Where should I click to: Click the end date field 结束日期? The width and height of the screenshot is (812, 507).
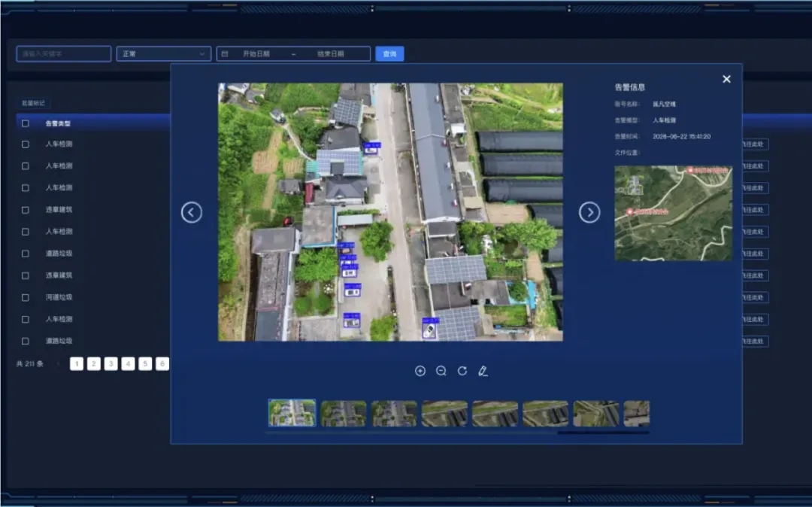[330, 54]
